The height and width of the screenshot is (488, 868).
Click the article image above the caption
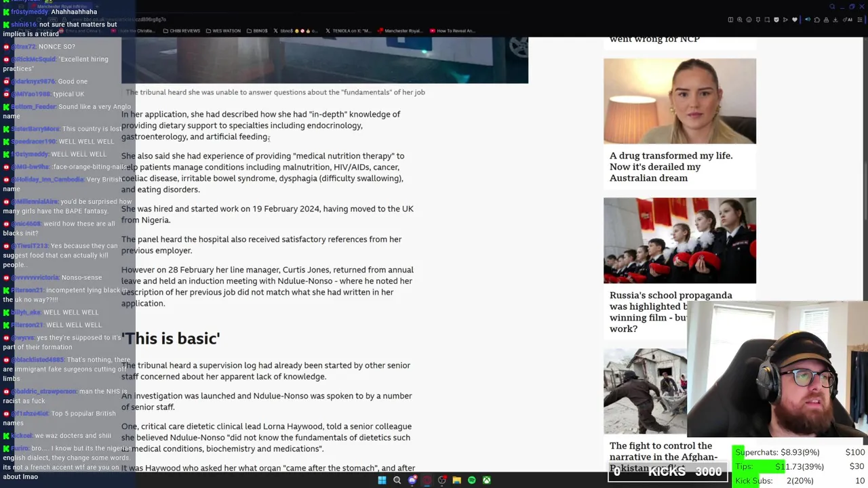coord(325,60)
